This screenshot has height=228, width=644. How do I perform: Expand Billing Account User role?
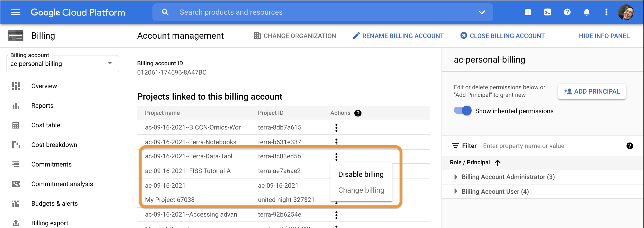click(456, 192)
